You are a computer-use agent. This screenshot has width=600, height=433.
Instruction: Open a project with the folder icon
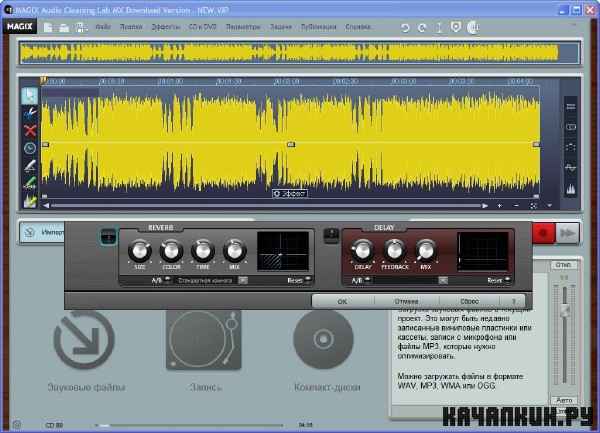(x=64, y=28)
